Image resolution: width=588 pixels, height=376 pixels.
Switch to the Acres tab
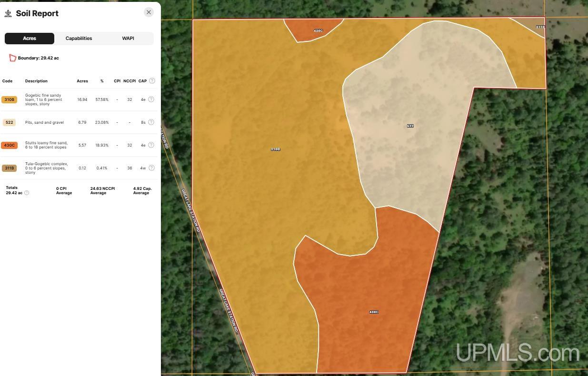click(30, 39)
